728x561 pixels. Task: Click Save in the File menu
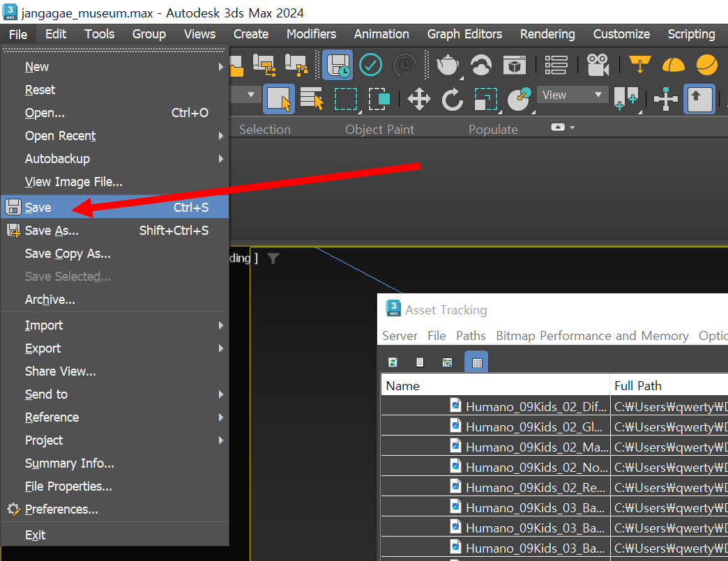tap(115, 207)
